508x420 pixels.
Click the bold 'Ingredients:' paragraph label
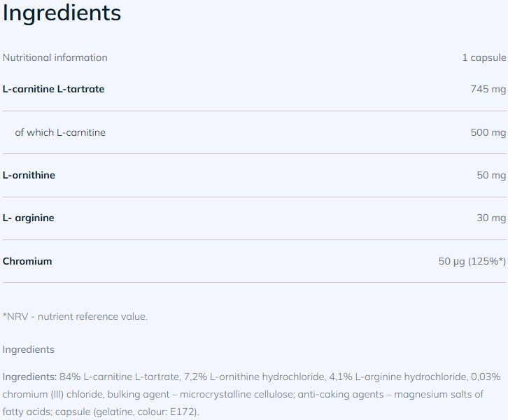pos(29,377)
